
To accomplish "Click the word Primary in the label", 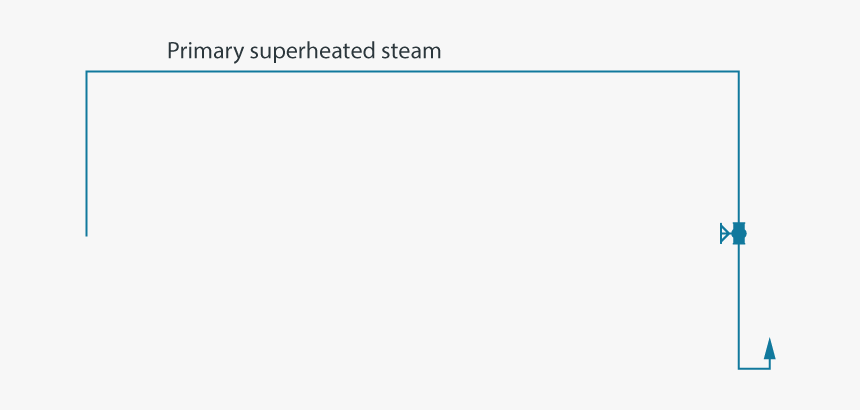I will pyautogui.click(x=206, y=52).
